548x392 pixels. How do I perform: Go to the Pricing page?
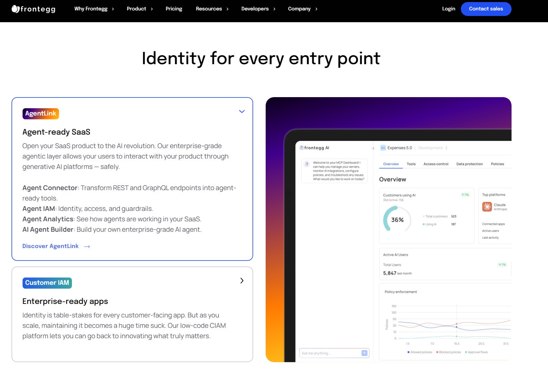pyautogui.click(x=174, y=9)
